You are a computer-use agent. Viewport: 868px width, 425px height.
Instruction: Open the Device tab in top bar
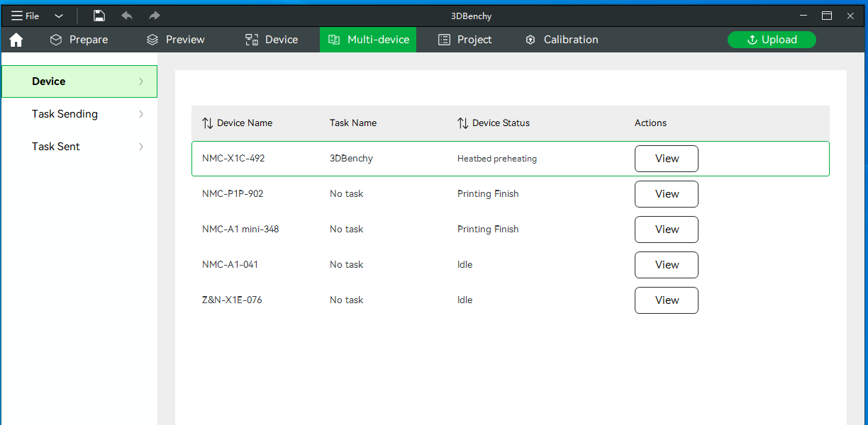tap(272, 40)
